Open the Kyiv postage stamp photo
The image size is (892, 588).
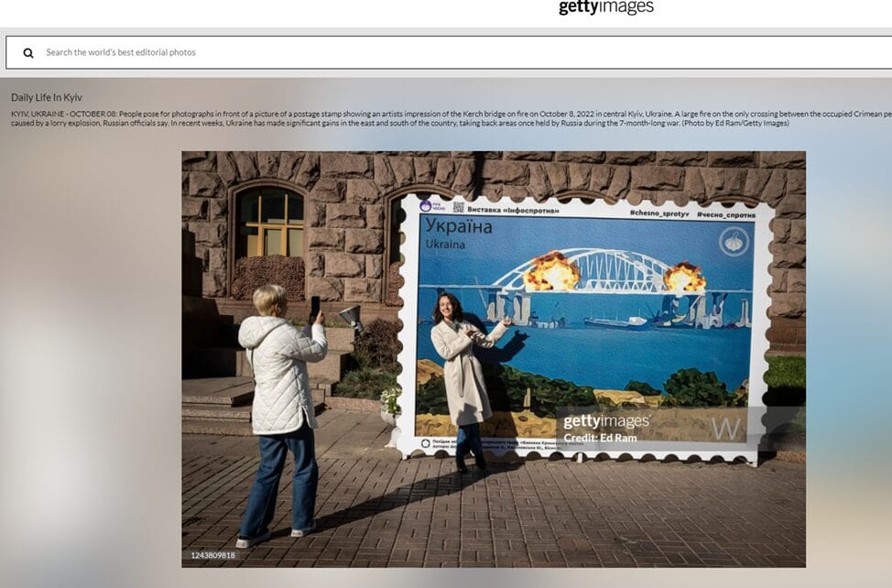[494, 359]
